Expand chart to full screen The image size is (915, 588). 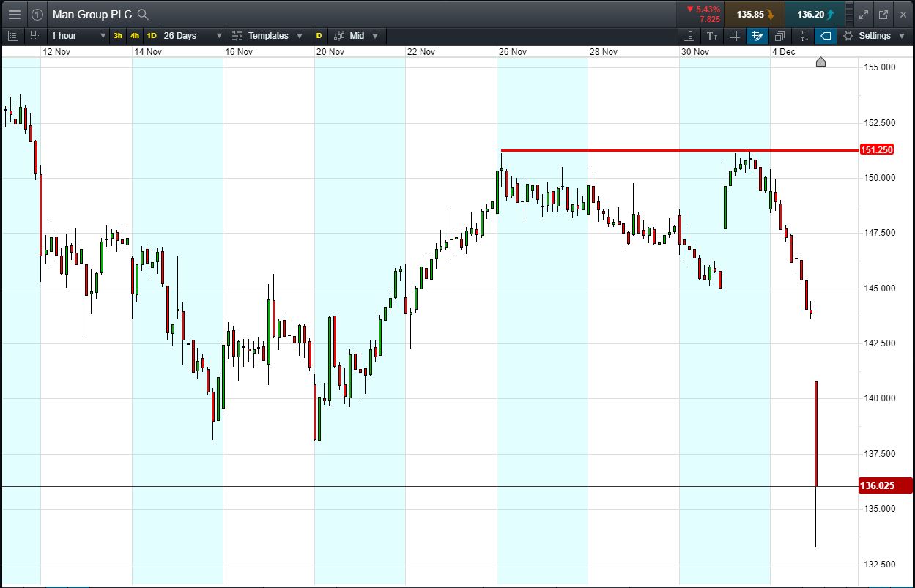864,14
